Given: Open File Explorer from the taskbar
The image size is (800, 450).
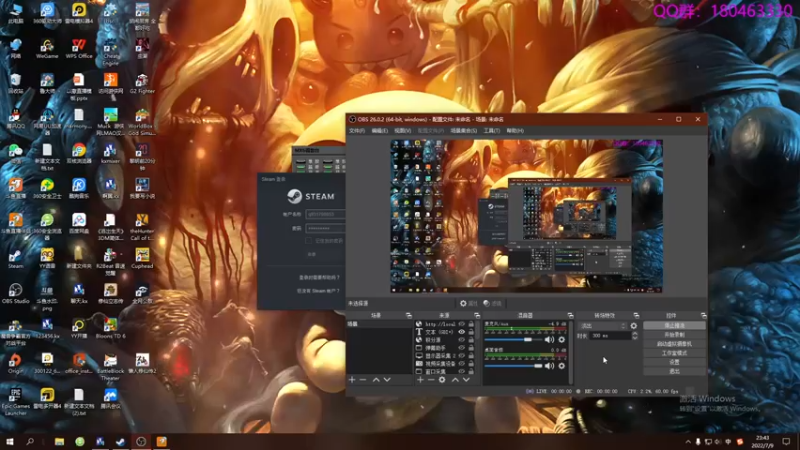Looking at the screenshot, I should 59,442.
